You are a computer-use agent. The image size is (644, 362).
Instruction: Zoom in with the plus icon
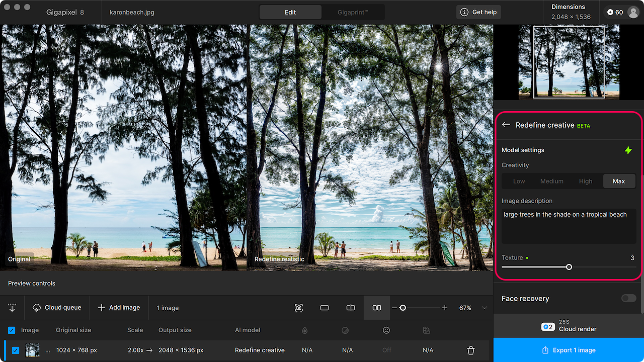point(445,308)
